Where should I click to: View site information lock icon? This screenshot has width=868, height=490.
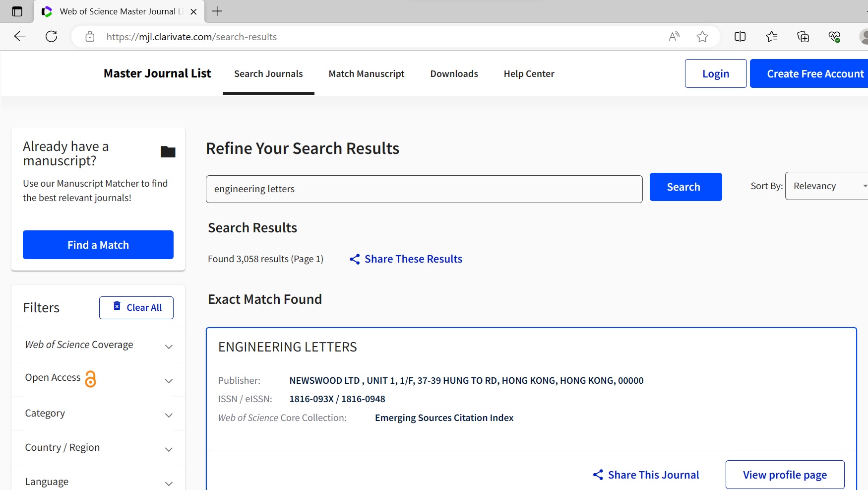pos(90,36)
